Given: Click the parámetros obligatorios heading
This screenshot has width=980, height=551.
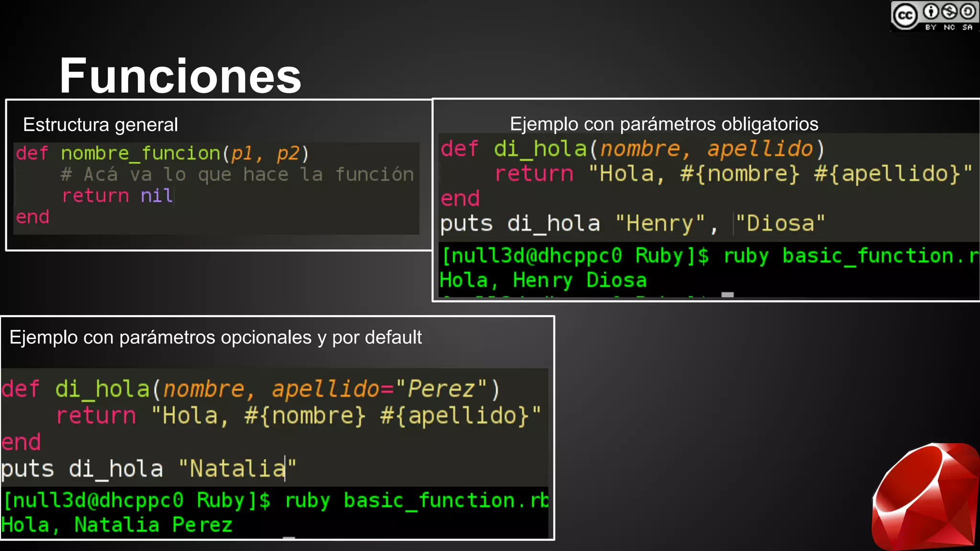Looking at the screenshot, I should [664, 124].
